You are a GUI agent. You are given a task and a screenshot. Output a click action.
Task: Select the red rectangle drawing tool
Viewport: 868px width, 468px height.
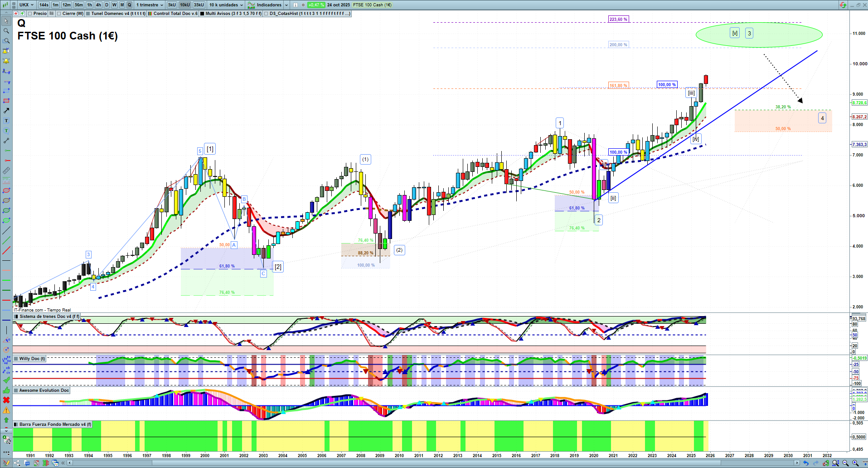point(6,101)
